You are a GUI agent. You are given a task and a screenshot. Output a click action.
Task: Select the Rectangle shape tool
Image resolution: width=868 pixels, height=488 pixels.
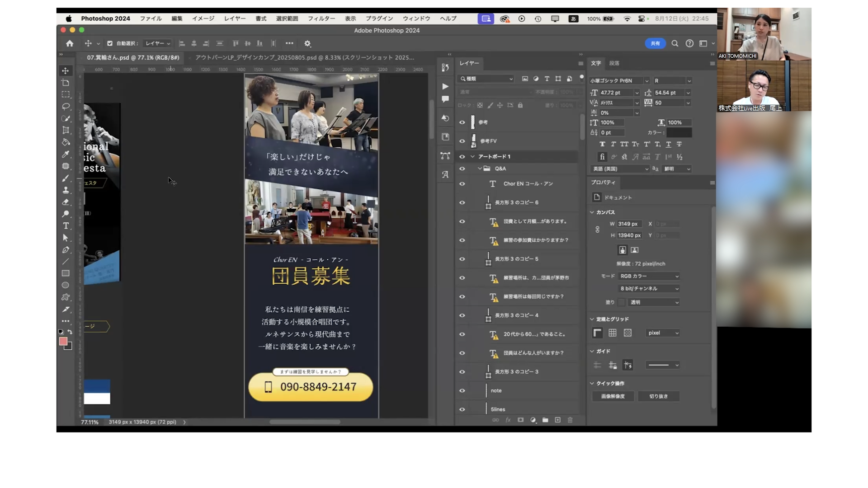(x=66, y=273)
